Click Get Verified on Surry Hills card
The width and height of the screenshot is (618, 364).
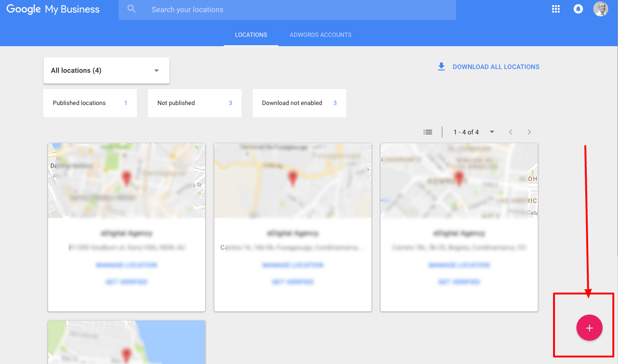pyautogui.click(x=127, y=282)
